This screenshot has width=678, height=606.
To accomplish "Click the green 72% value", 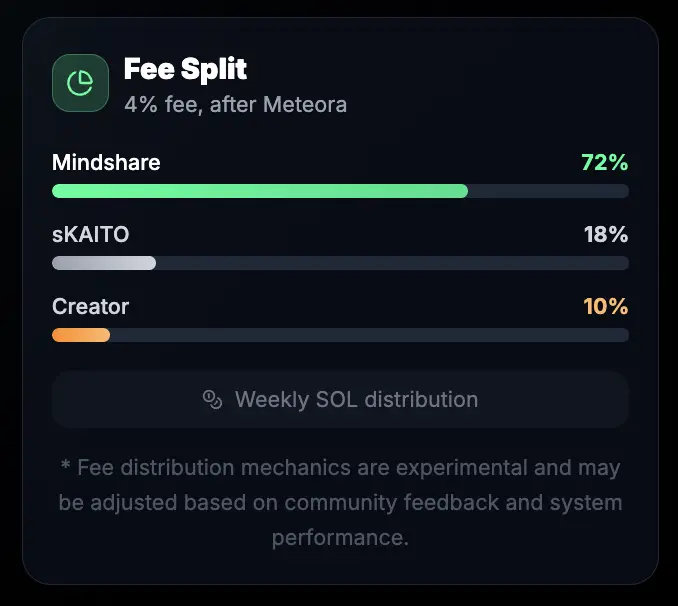I will [605, 163].
